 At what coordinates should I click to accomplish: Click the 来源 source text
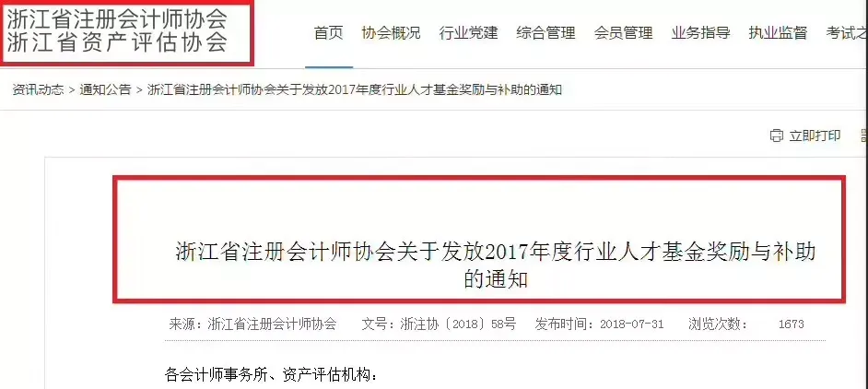tap(252, 324)
